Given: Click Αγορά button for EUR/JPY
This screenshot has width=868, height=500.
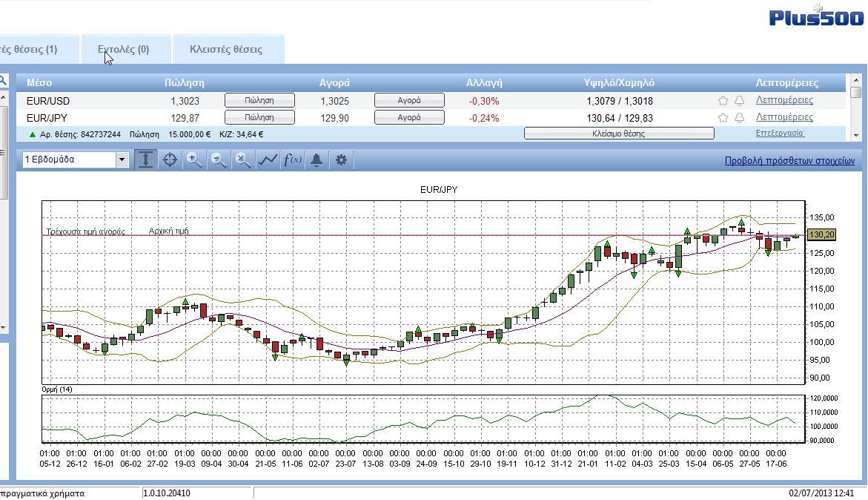Looking at the screenshot, I should pyautogui.click(x=409, y=117).
